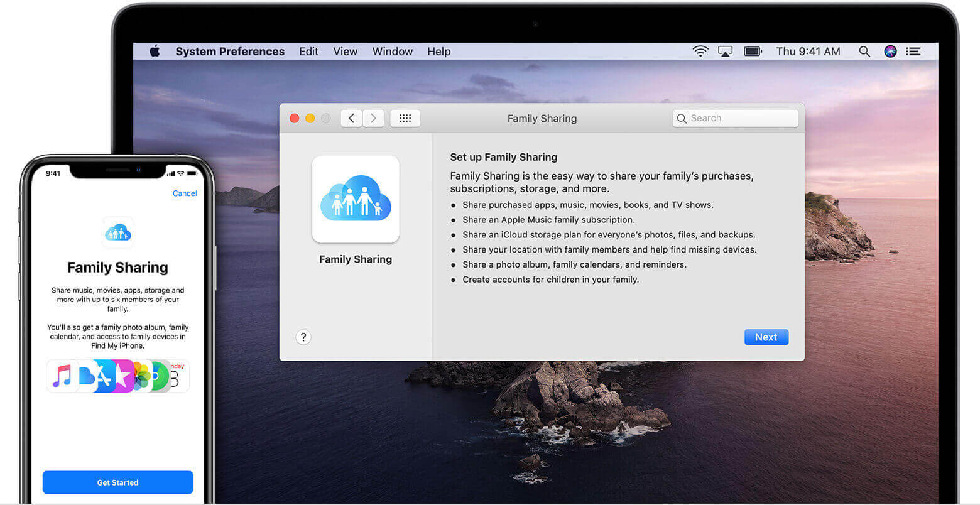980x505 pixels.
Task: Go forward with the right chevron button
Action: pyautogui.click(x=373, y=118)
